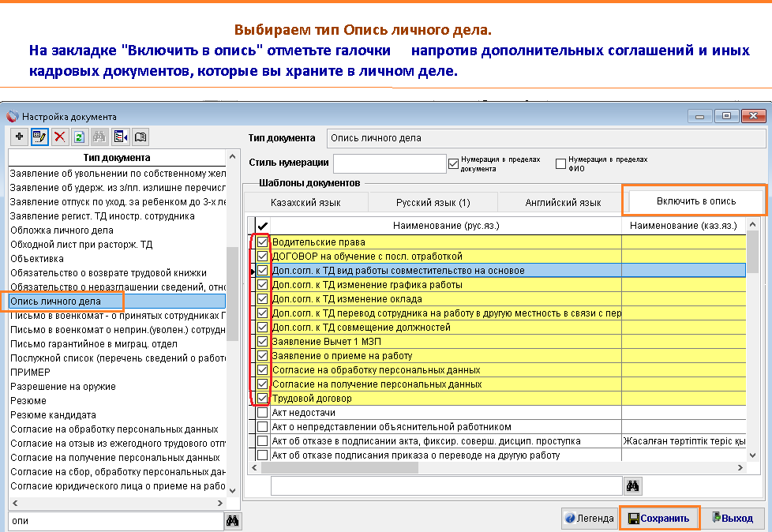Click 'Сохранить' button
Viewport: 772px width, 532px height.
point(659,519)
